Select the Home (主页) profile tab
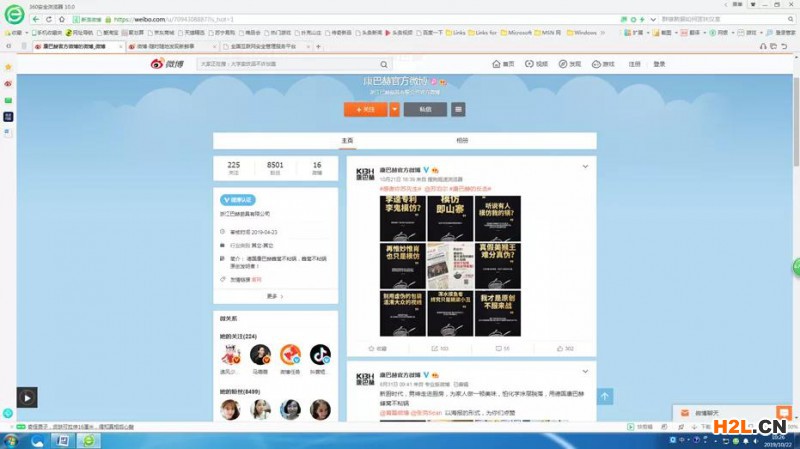Screen dimensions: 800x449 [x=347, y=141]
